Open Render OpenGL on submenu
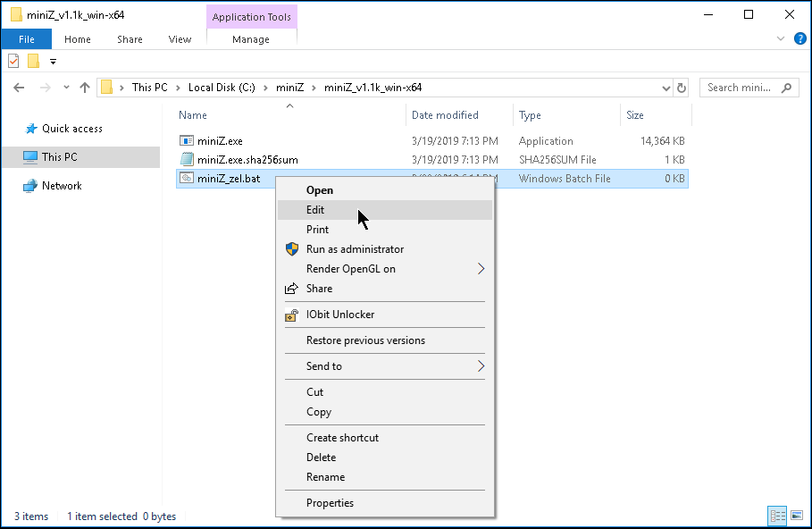The image size is (812, 529). point(385,269)
